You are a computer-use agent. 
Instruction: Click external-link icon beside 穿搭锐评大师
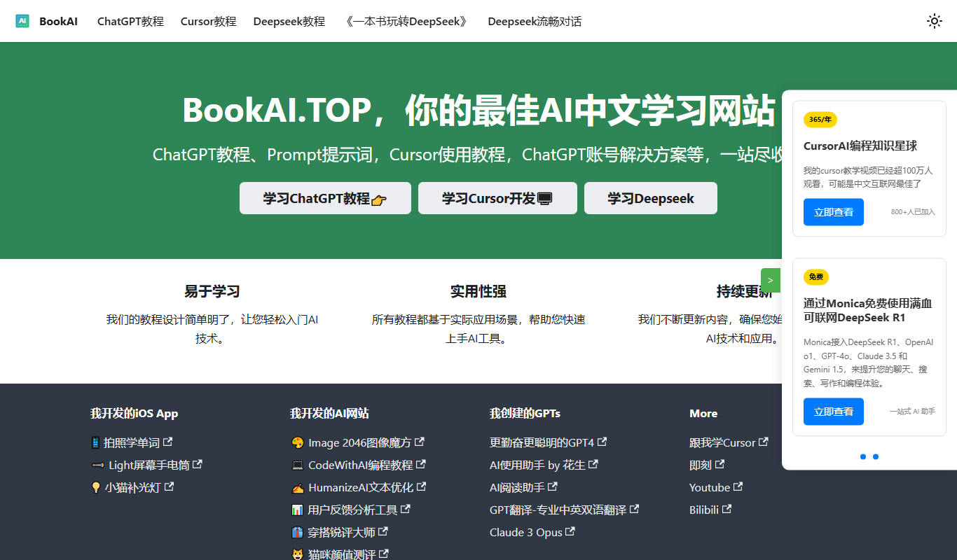(383, 531)
